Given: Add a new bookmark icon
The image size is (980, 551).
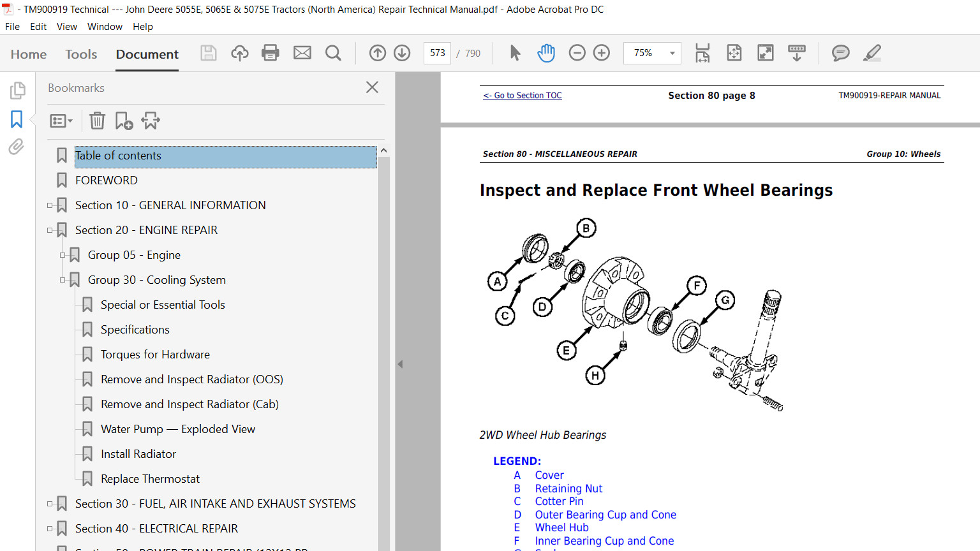Looking at the screenshot, I should coord(124,121).
